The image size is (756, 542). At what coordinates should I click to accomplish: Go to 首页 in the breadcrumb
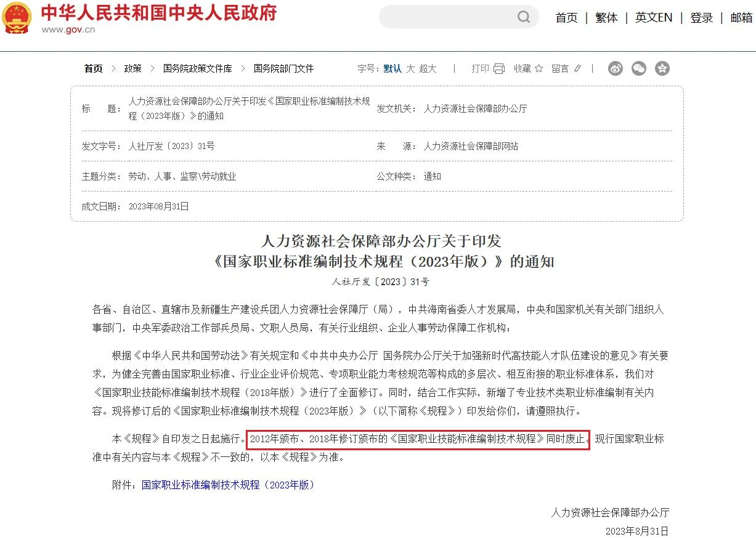94,68
